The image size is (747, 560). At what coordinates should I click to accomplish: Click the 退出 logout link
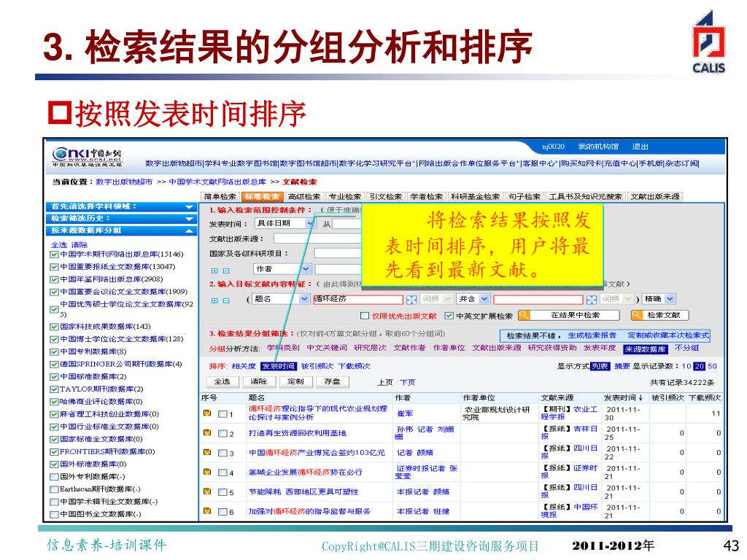coord(640,147)
